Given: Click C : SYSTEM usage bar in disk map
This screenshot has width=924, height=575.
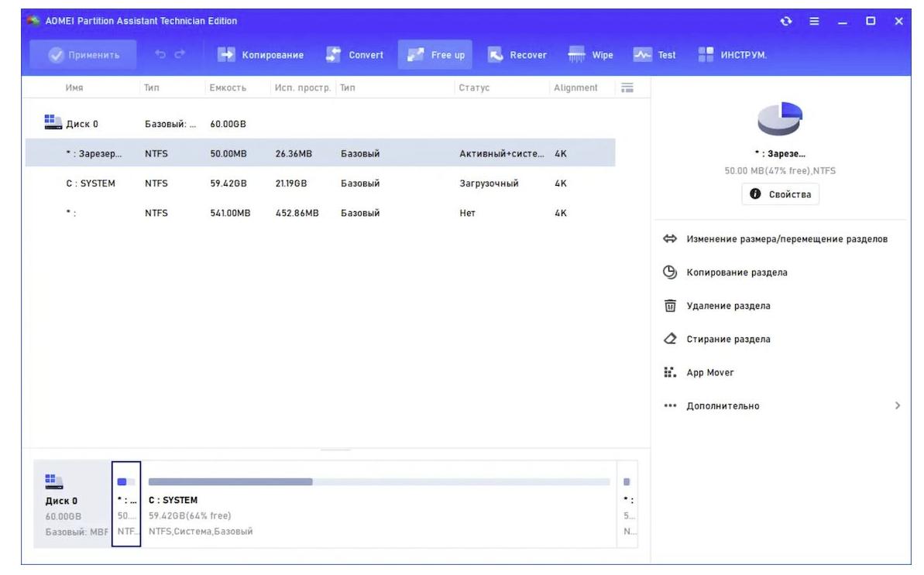Looking at the screenshot, I should 379,481.
